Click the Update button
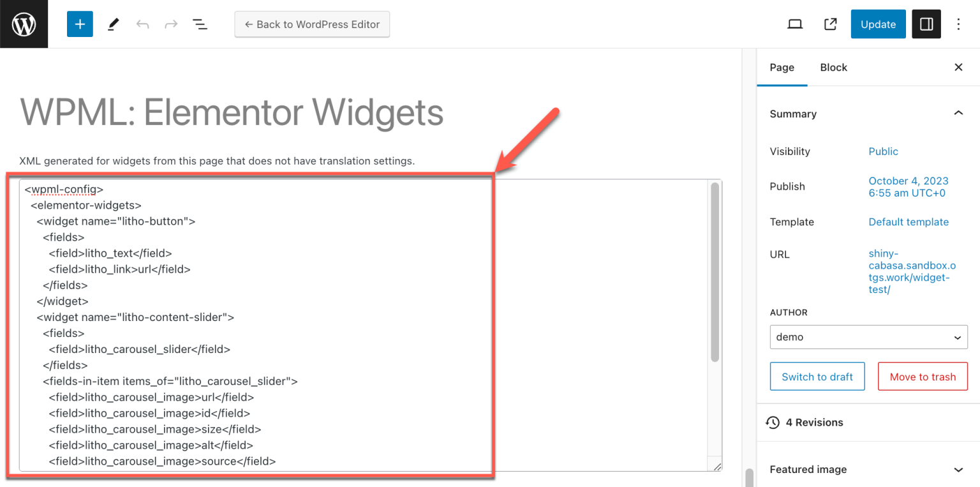This screenshot has width=980, height=487. pyautogui.click(x=878, y=24)
